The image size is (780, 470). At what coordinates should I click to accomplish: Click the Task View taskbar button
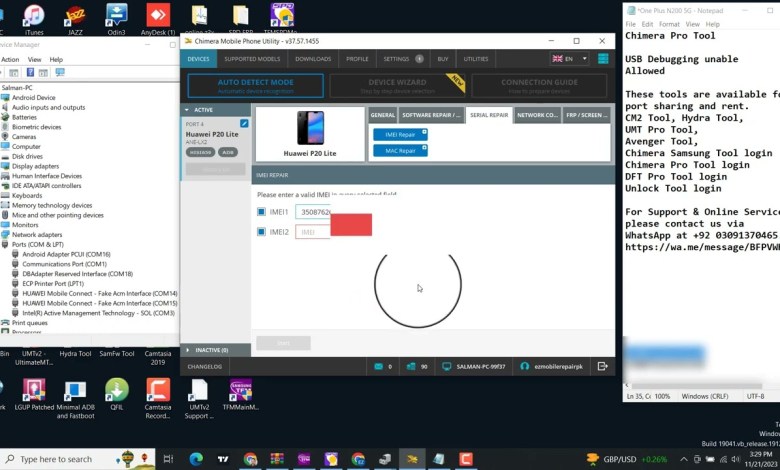click(168, 459)
